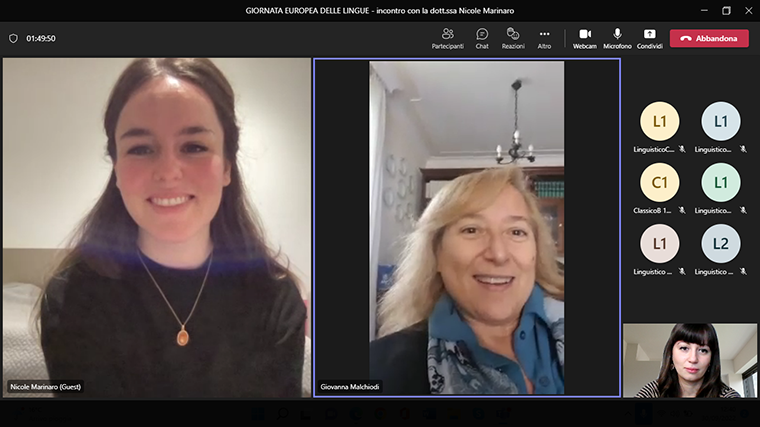Click muted mic icon beside LinguisticoC
This screenshot has width=760, height=427.
[x=682, y=149]
